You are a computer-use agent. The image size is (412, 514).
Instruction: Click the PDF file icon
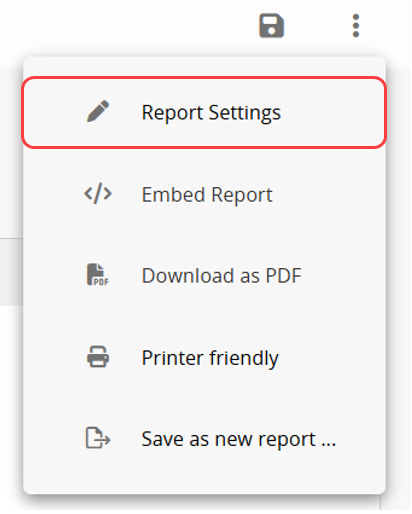coord(98,275)
